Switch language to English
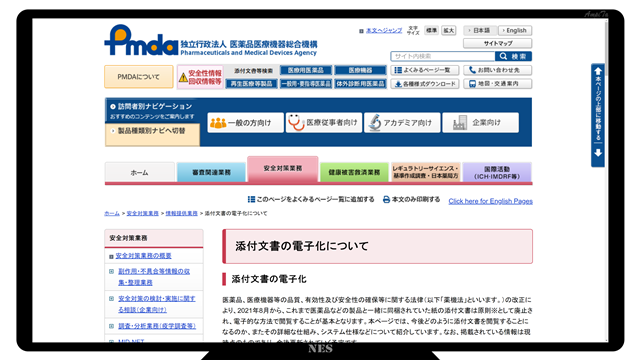 [515, 31]
